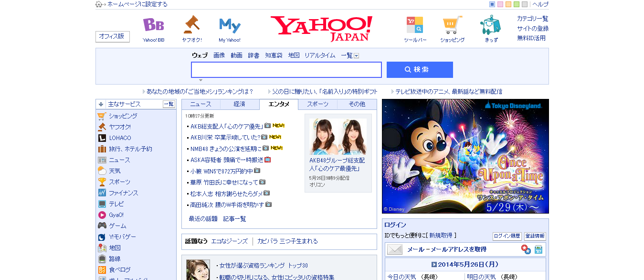Screen dimensions: 644x280
Task: Click the スポーツ trophy icon
Action: (102, 182)
